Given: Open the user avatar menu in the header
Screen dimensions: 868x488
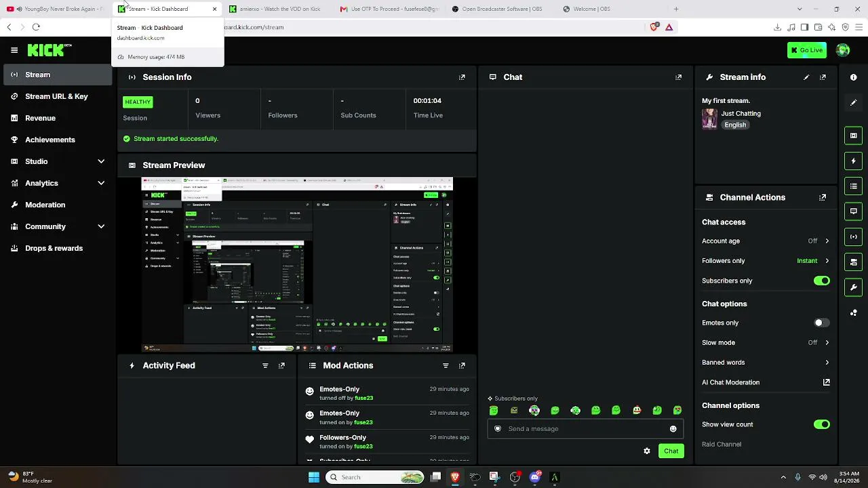Looking at the screenshot, I should [843, 50].
